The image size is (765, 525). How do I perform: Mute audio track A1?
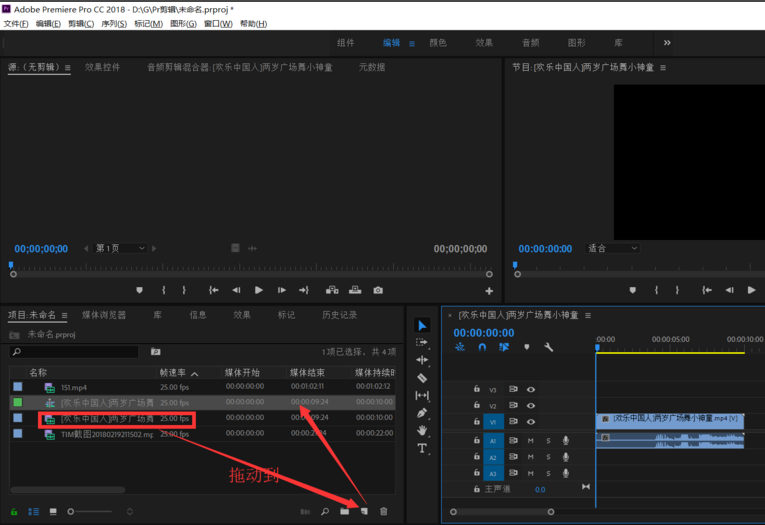[x=531, y=440]
